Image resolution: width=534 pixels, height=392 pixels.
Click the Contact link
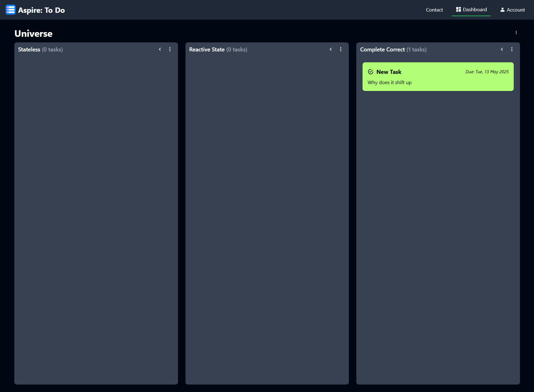(434, 10)
